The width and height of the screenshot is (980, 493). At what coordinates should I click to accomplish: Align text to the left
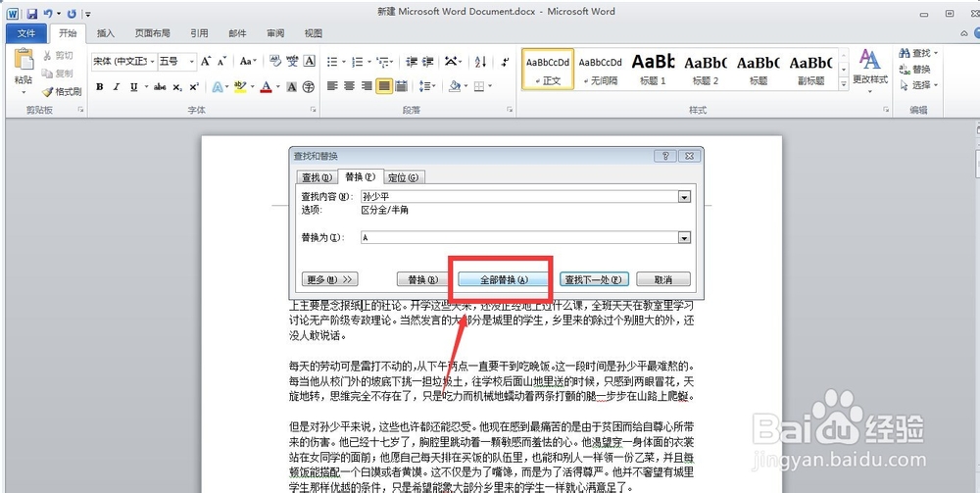[x=332, y=86]
